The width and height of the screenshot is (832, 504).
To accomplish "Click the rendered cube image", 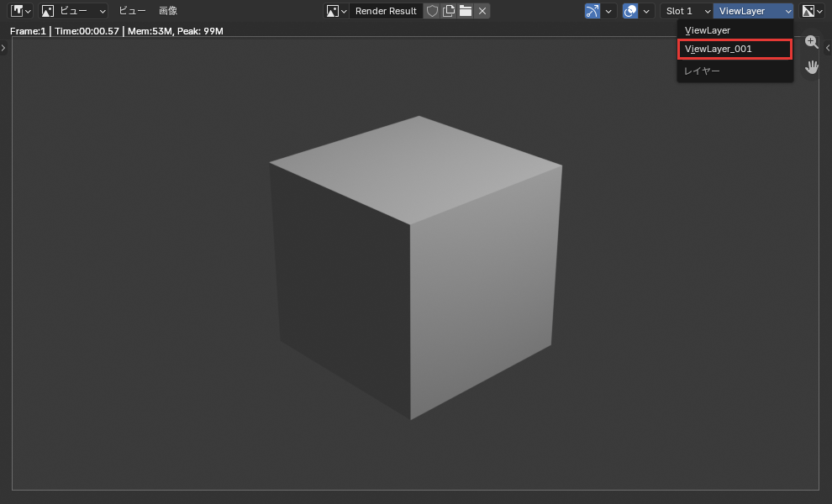I will (415, 267).
